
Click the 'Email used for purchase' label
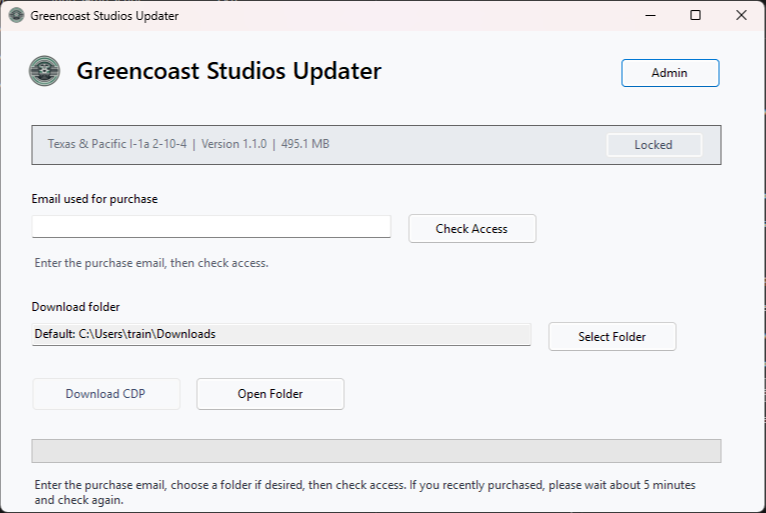coord(95,199)
